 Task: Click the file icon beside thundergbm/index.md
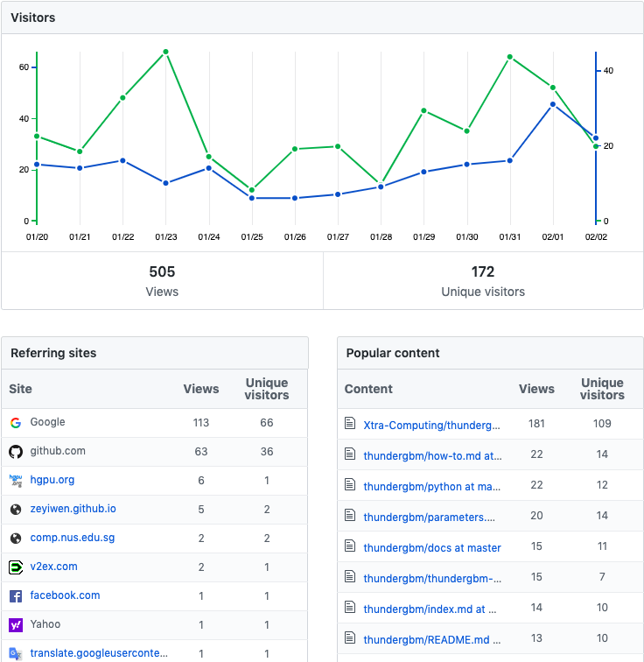350,607
